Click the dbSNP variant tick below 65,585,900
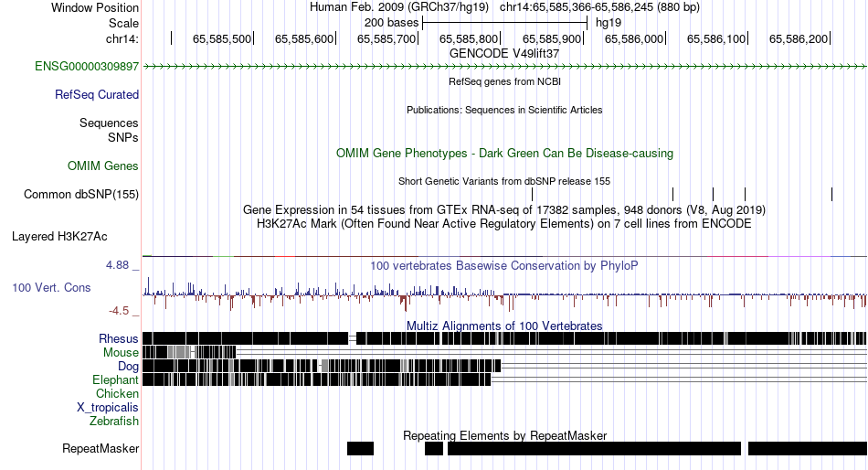 [x=532, y=194]
